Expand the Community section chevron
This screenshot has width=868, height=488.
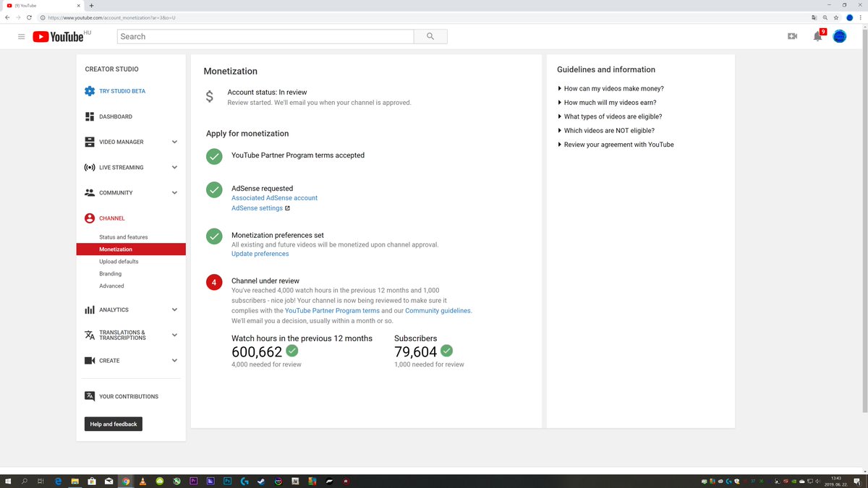174,192
